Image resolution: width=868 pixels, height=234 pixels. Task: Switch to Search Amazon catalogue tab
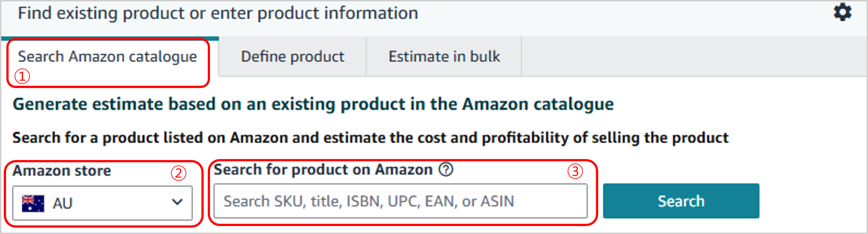(x=107, y=56)
